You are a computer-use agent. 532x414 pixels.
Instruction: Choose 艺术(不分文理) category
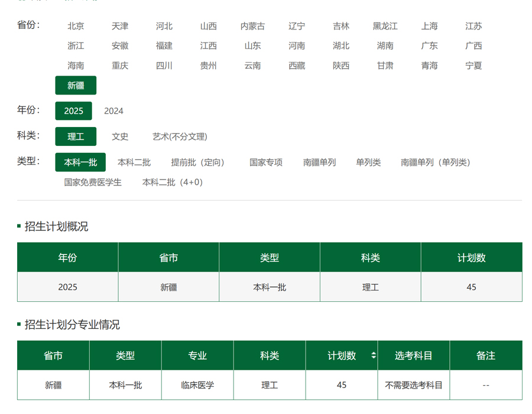pyautogui.click(x=180, y=136)
